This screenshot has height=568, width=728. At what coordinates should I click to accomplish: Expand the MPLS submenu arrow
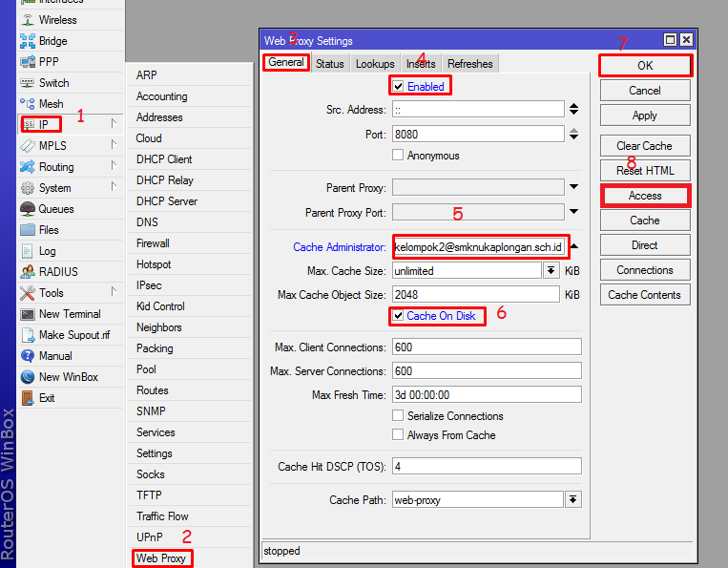click(114, 144)
